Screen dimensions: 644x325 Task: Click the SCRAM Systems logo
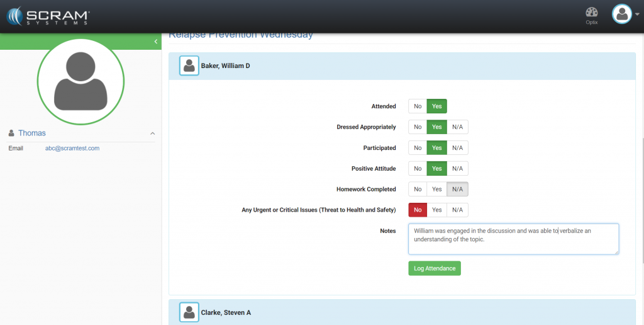[48, 16]
